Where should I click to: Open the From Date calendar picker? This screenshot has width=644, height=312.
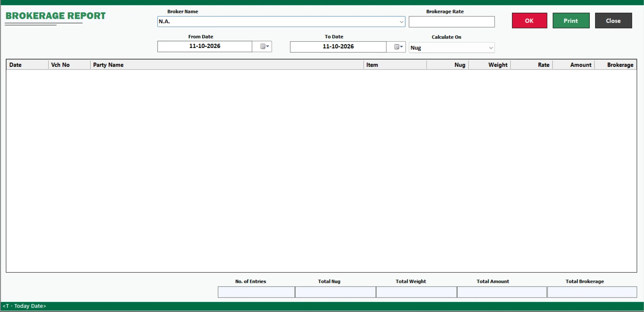pos(264,46)
